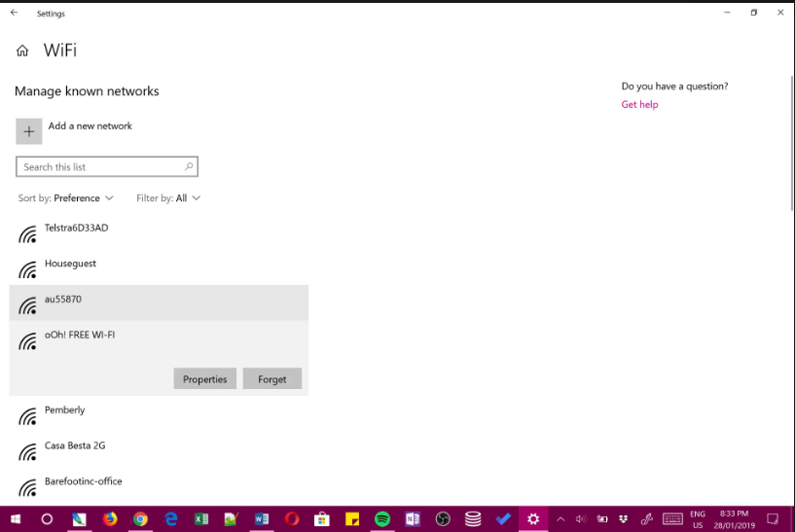
Task: Click Add a new network
Action: point(90,125)
